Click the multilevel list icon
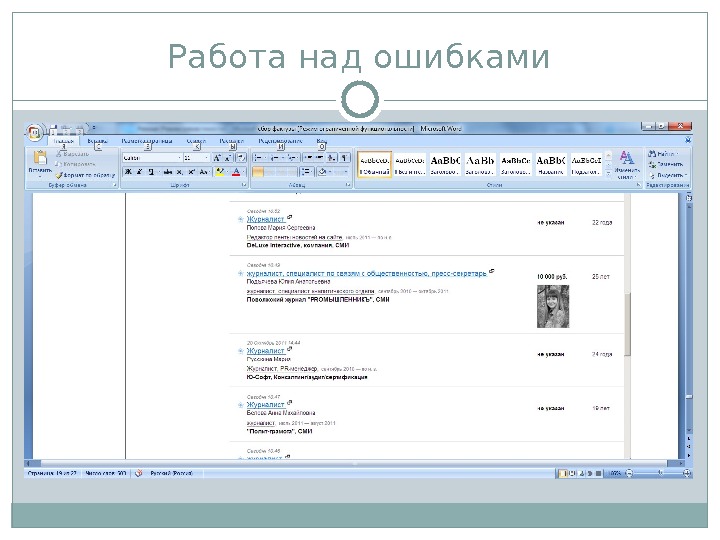The height and width of the screenshot is (540, 720). (x=292, y=158)
